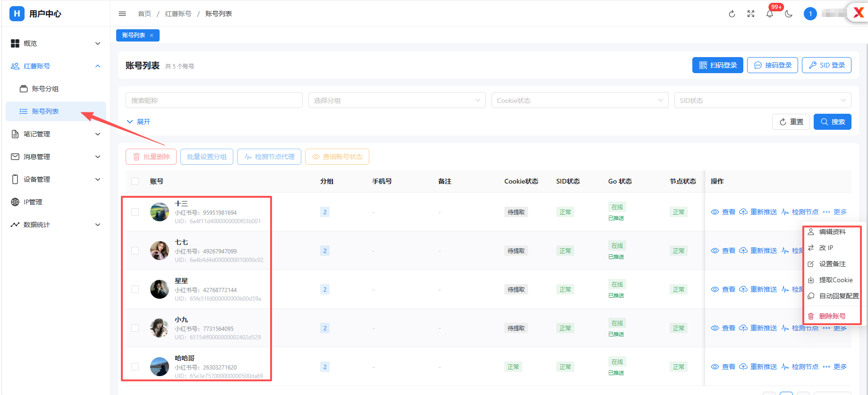Open the notifications bell with 99+ badge
Image resolution: width=868 pixels, height=395 pixels.
(x=770, y=14)
